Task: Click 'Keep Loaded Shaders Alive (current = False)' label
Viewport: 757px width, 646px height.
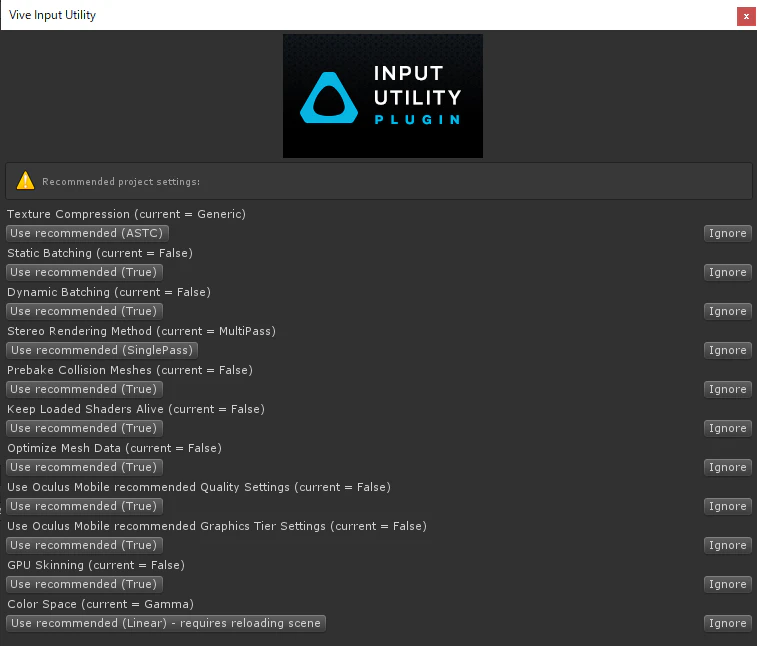Action: point(136,409)
